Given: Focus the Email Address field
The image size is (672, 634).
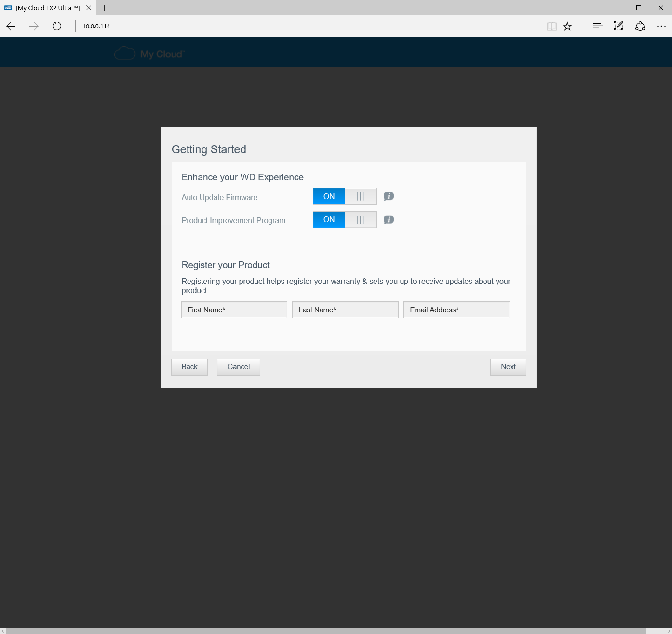Looking at the screenshot, I should [x=457, y=310].
